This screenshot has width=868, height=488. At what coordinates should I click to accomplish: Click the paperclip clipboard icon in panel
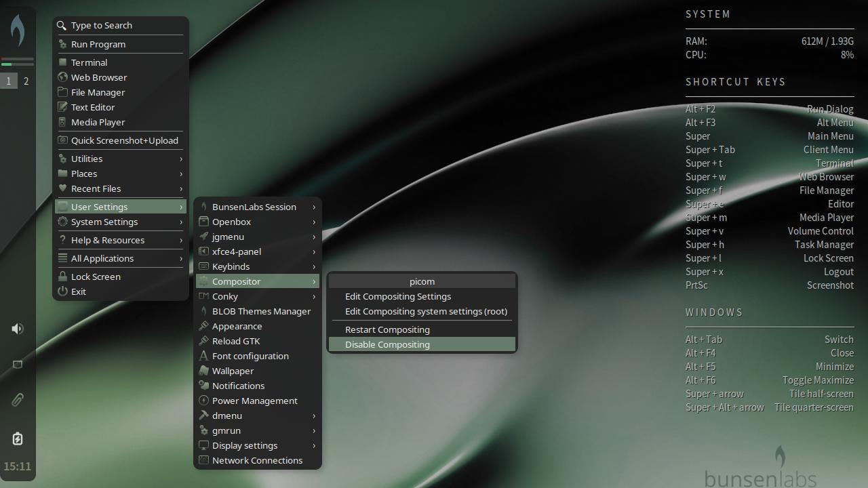click(x=18, y=400)
